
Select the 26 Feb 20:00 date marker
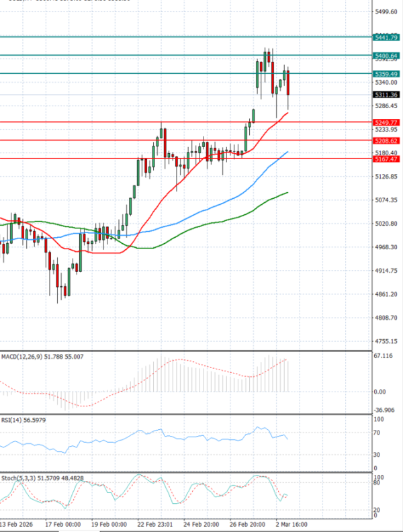click(x=247, y=523)
